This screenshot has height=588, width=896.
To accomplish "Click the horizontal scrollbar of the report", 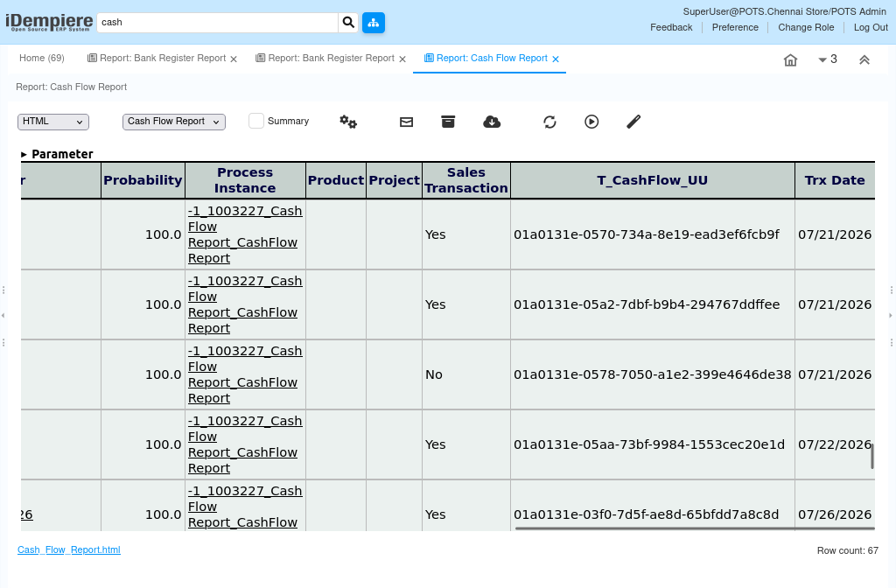I will point(694,528).
